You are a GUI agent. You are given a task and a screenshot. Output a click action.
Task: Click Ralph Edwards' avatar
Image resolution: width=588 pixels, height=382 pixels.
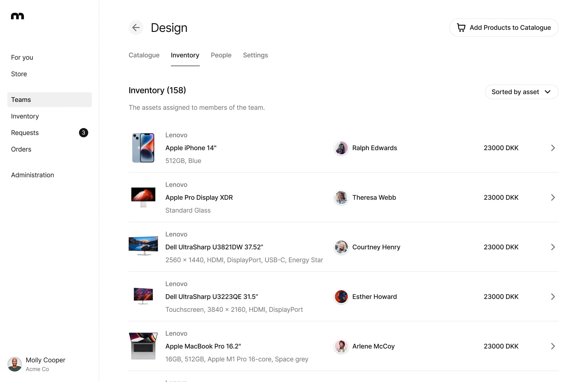(x=341, y=148)
